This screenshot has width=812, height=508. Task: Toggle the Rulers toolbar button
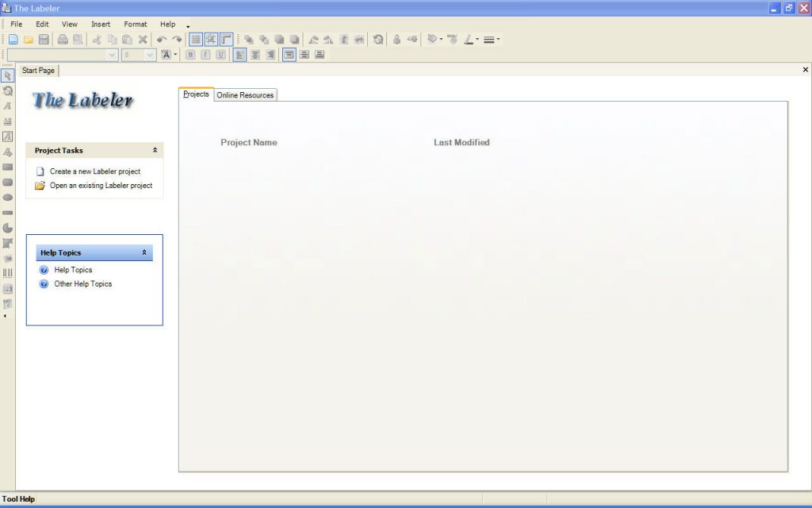coord(226,40)
